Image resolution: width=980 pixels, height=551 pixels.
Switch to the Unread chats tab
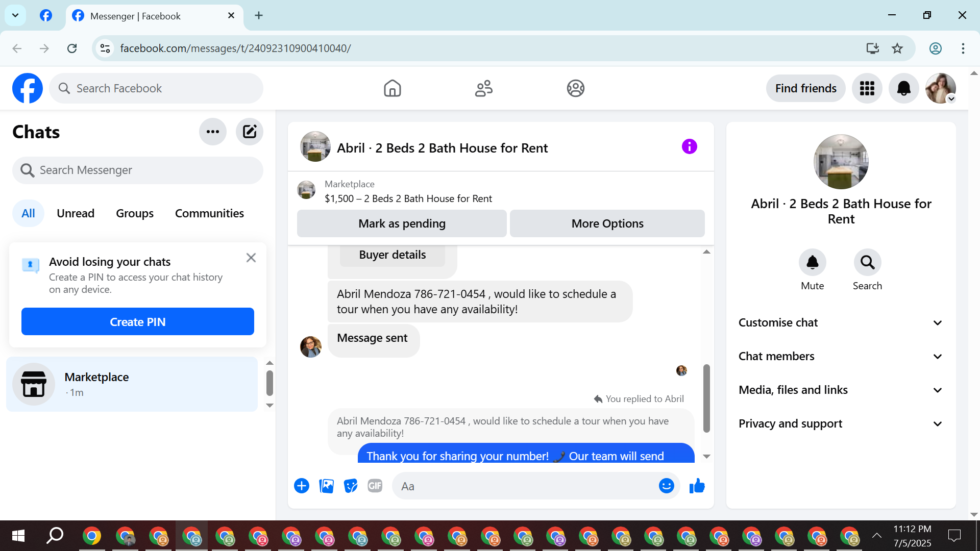[76, 213]
